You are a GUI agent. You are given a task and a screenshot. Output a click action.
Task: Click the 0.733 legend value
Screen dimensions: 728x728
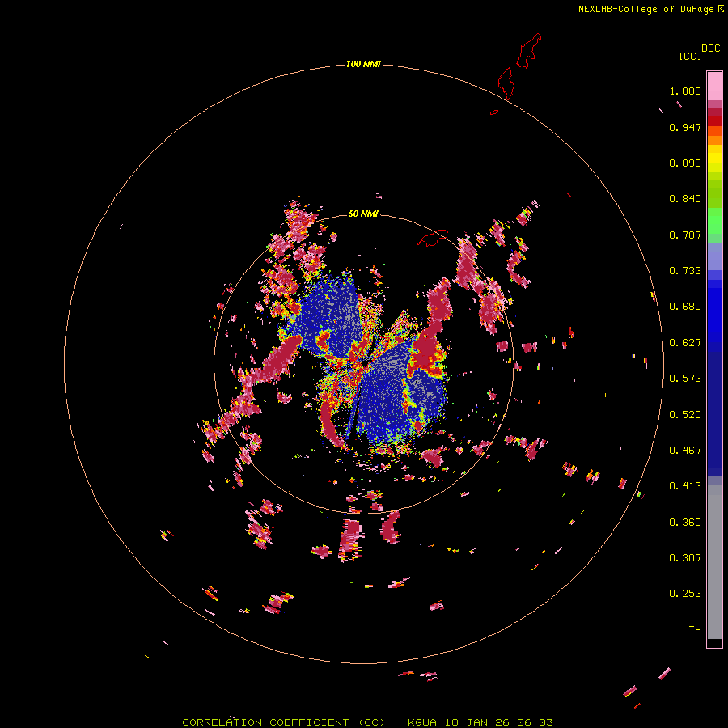click(685, 271)
